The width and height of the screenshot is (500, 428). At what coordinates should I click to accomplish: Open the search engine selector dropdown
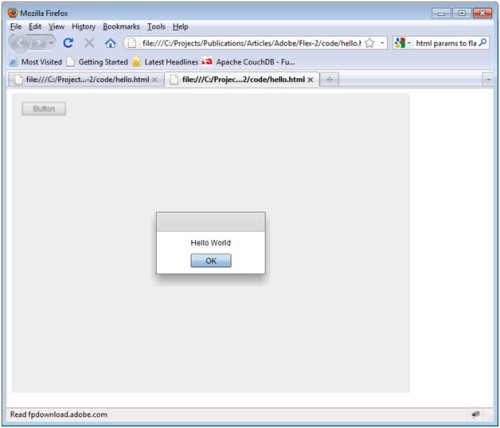402,43
